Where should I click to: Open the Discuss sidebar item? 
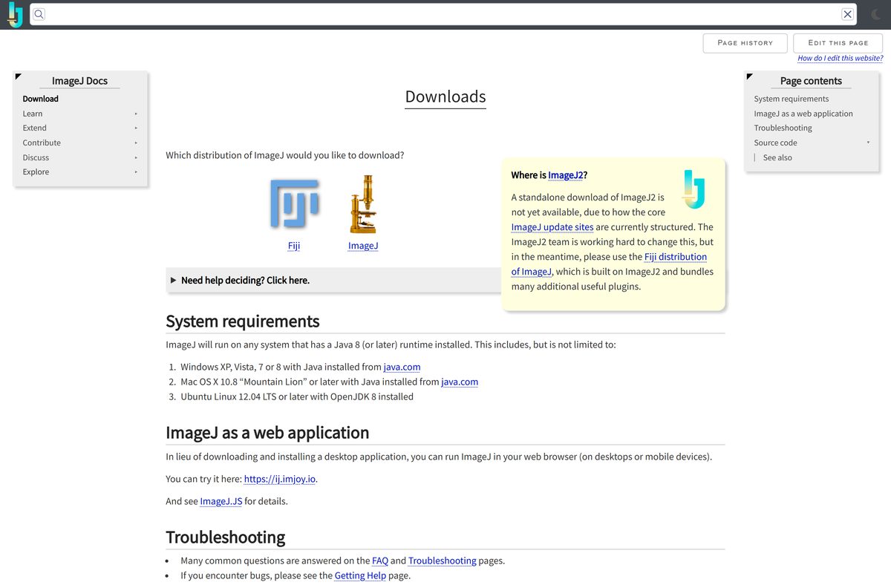[x=36, y=157]
